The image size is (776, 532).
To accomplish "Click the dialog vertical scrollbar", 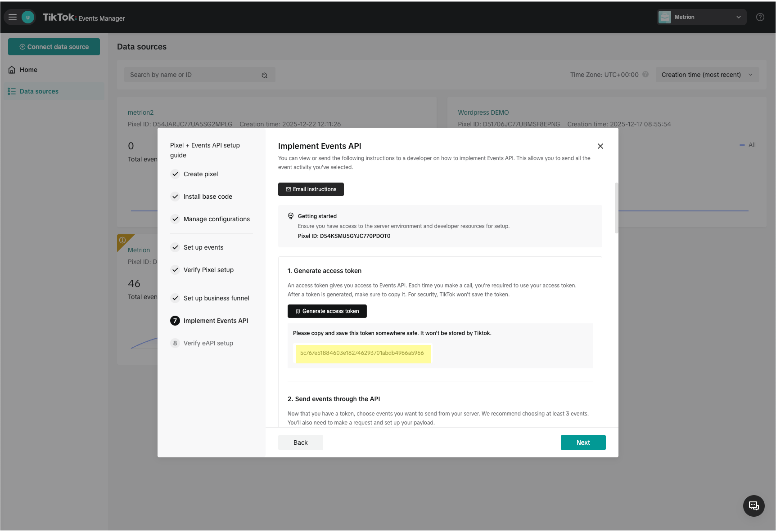I will point(616,208).
